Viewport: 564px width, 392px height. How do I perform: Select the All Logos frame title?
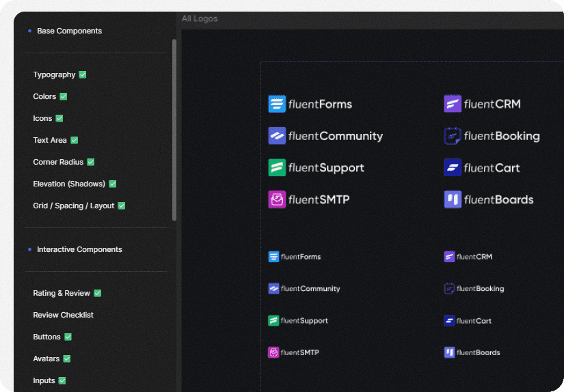(x=200, y=18)
